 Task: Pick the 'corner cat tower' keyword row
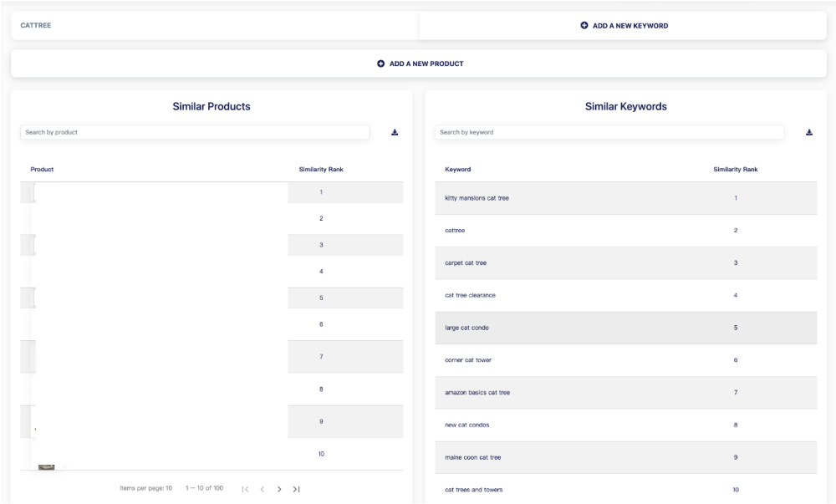click(468, 360)
